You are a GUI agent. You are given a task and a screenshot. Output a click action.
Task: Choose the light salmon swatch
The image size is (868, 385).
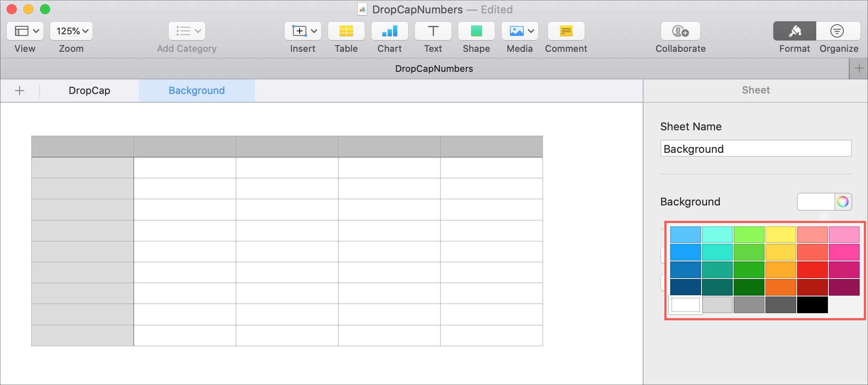(x=812, y=235)
